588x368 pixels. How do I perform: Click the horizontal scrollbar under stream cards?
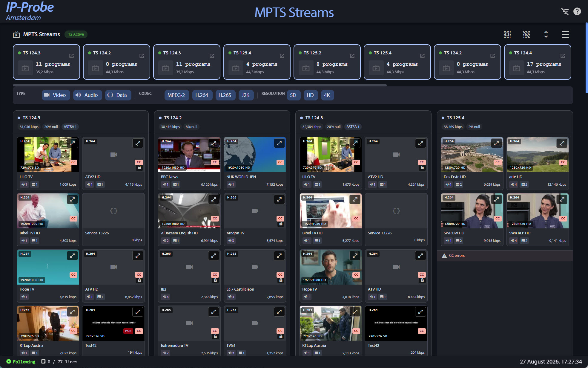[200, 85]
